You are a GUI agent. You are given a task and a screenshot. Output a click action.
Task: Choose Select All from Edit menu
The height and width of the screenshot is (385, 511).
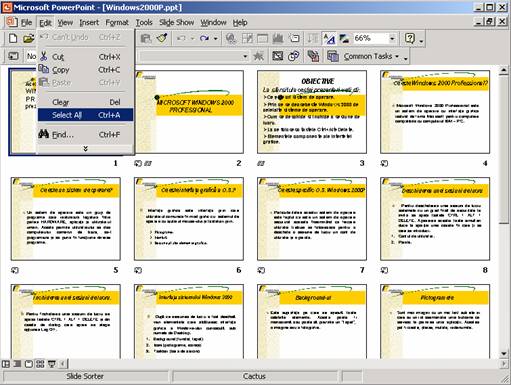click(x=85, y=115)
